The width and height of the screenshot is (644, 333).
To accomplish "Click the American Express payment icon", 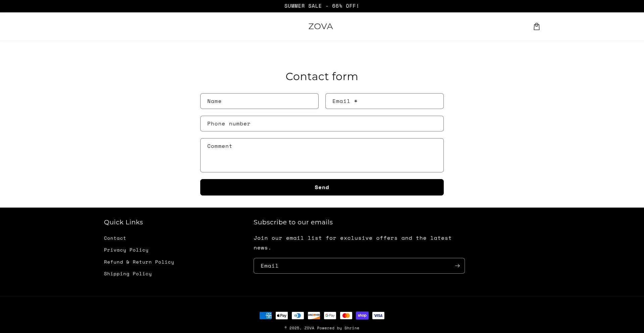I will pos(266,316).
